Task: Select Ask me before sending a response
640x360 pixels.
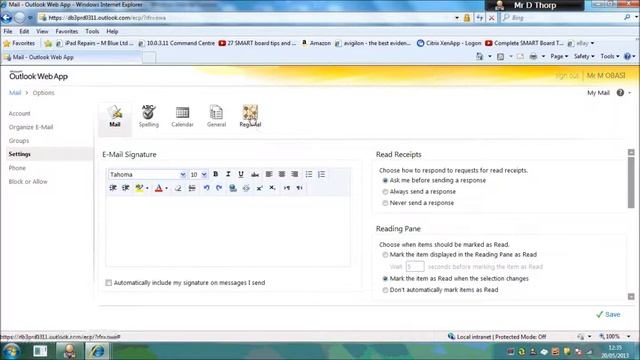Action: (385, 180)
